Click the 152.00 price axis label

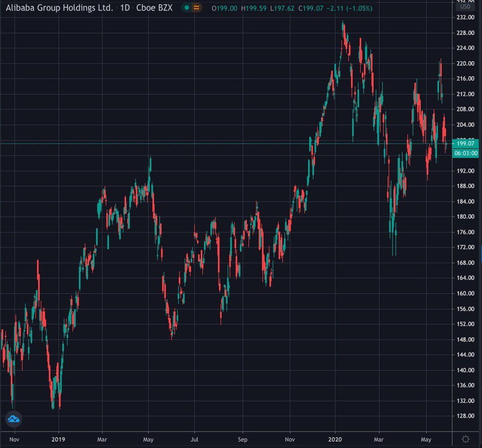point(465,324)
